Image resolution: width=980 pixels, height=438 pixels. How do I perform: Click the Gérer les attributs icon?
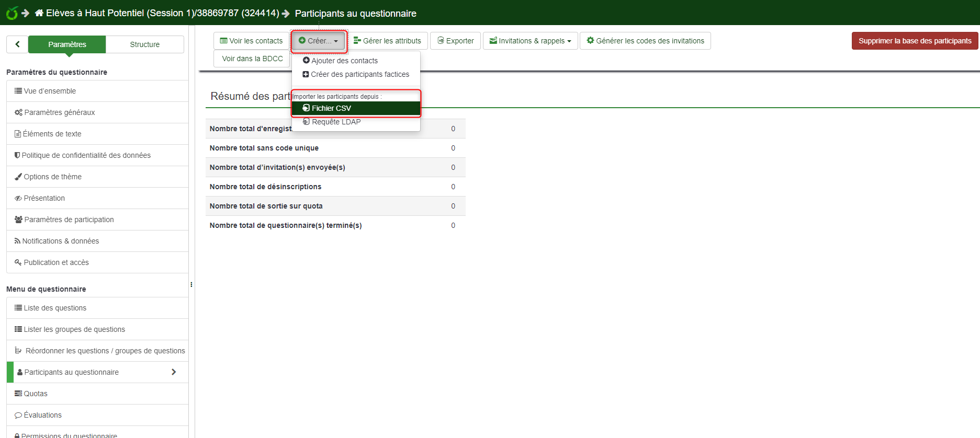[357, 41]
